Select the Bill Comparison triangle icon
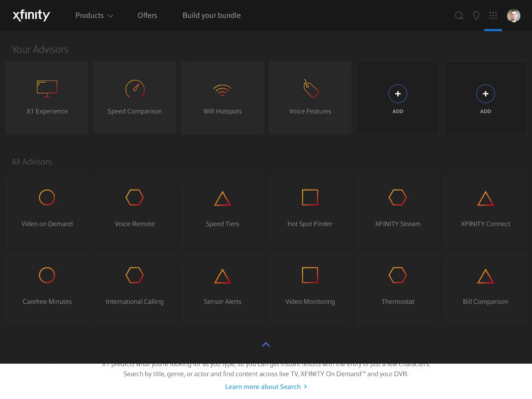This screenshot has height=399, width=532. pyautogui.click(x=485, y=276)
